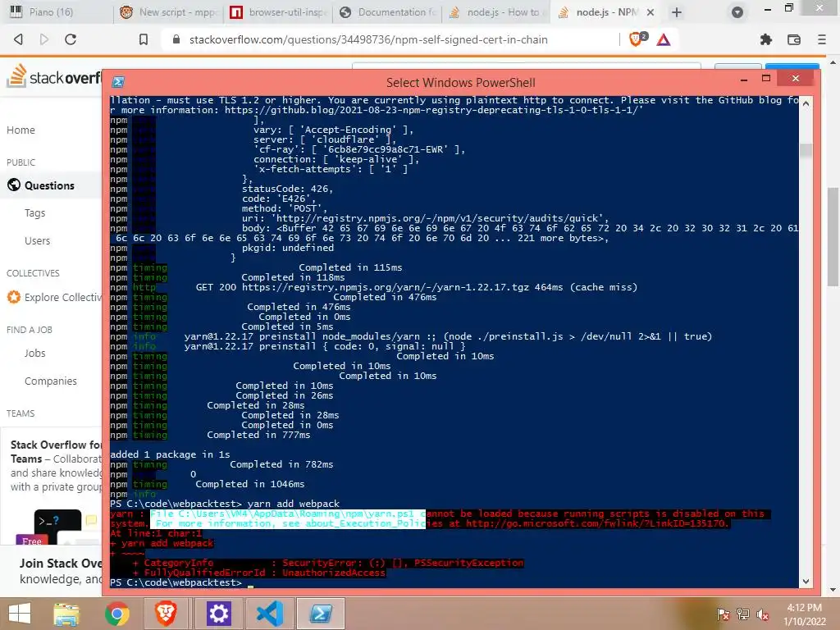The width and height of the screenshot is (840, 630).
Task: Go to Home in sidebar
Action: click(21, 130)
